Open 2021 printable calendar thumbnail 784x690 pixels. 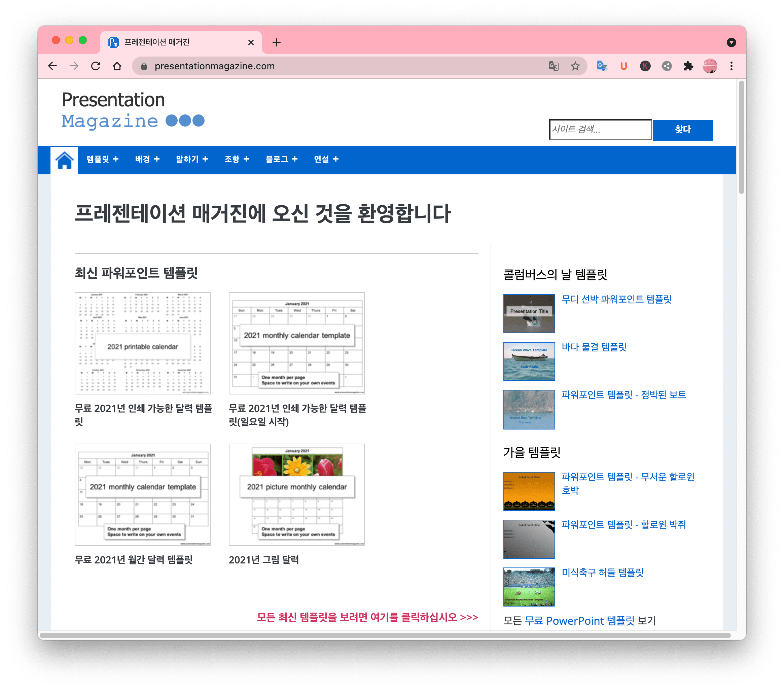tap(142, 343)
